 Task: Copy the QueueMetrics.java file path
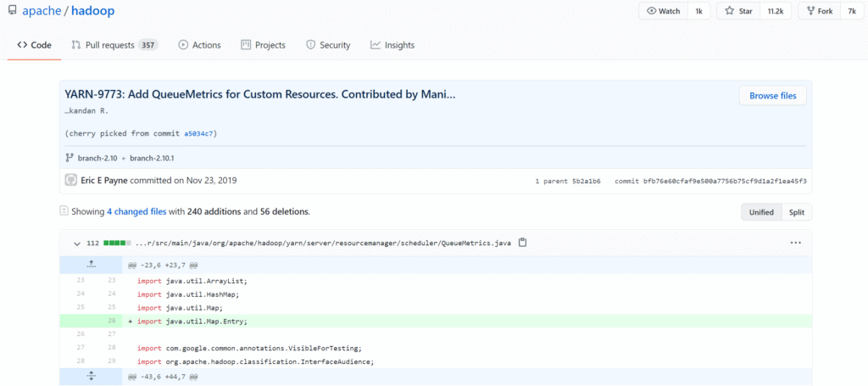click(522, 243)
